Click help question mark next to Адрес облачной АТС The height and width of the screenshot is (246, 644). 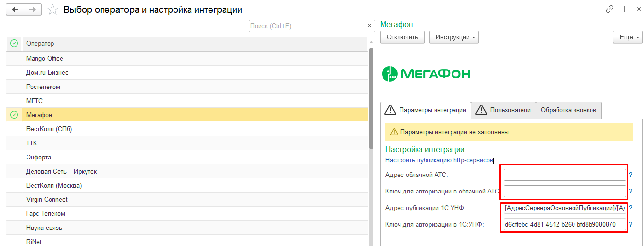click(631, 175)
